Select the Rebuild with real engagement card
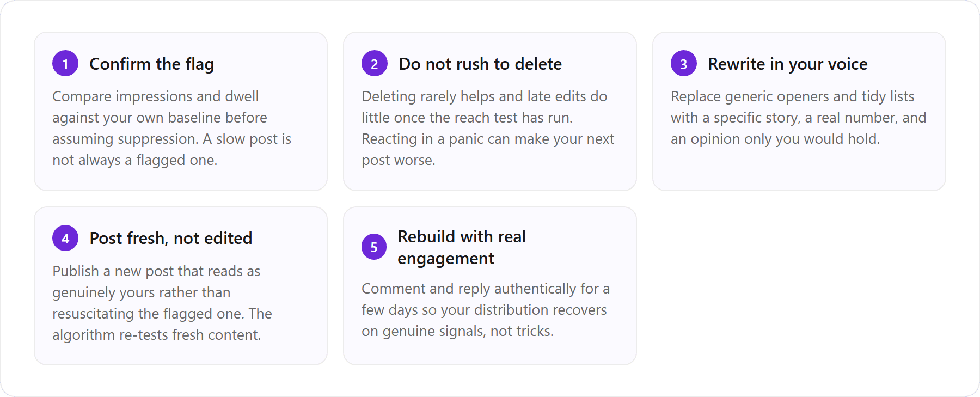This screenshot has width=980, height=397. point(490,286)
